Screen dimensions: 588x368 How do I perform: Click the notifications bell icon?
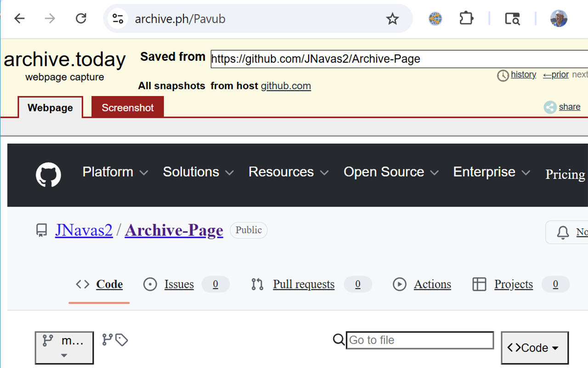coord(563,232)
